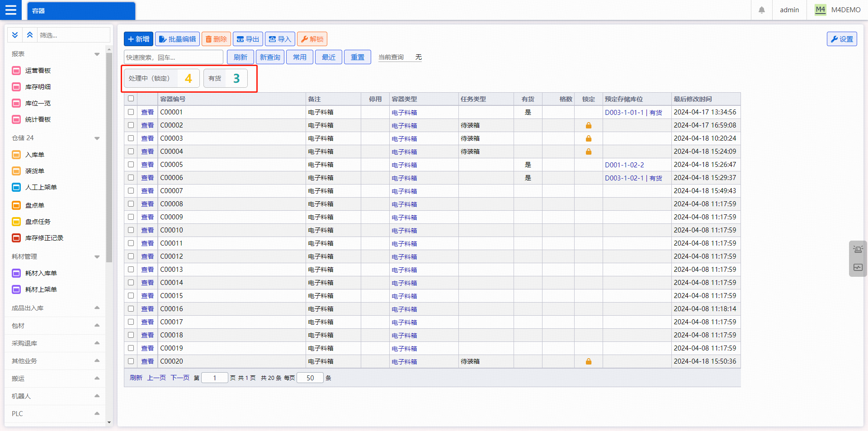Click the lock icon in row C00020
The height and width of the screenshot is (431, 868).
(x=589, y=361)
